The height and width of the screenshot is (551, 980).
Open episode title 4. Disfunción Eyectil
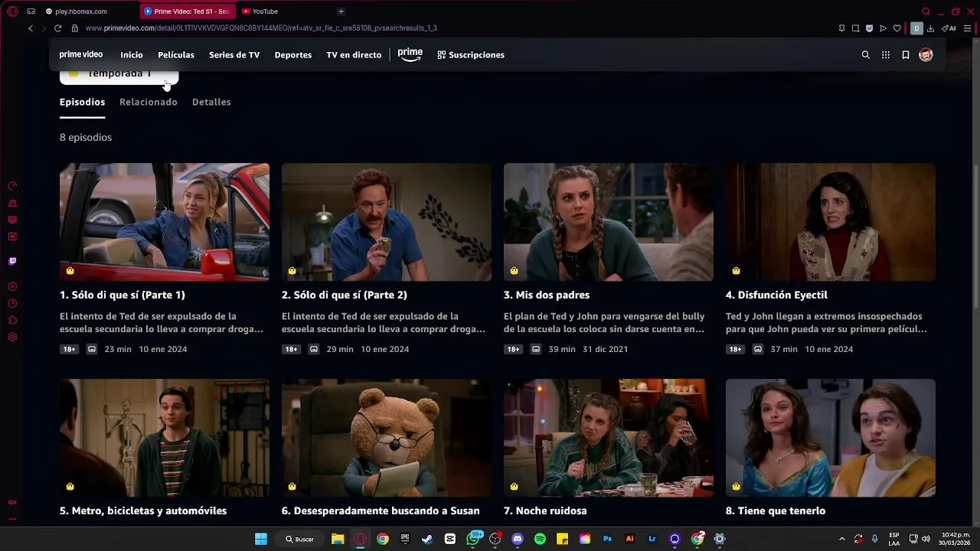(776, 295)
